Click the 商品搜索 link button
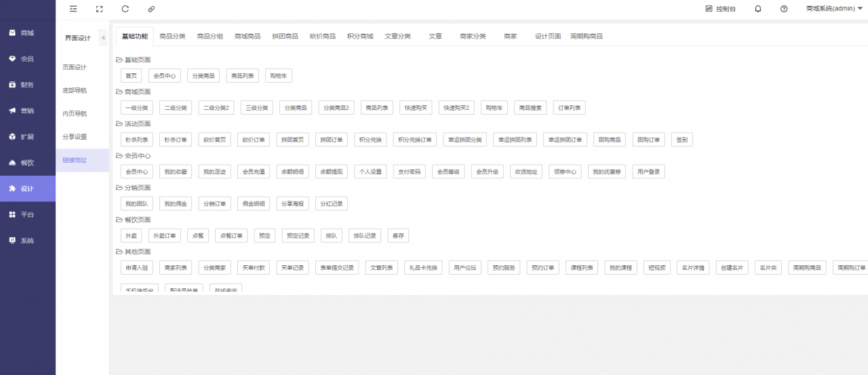Image resolution: width=868 pixels, height=375 pixels. pos(530,108)
